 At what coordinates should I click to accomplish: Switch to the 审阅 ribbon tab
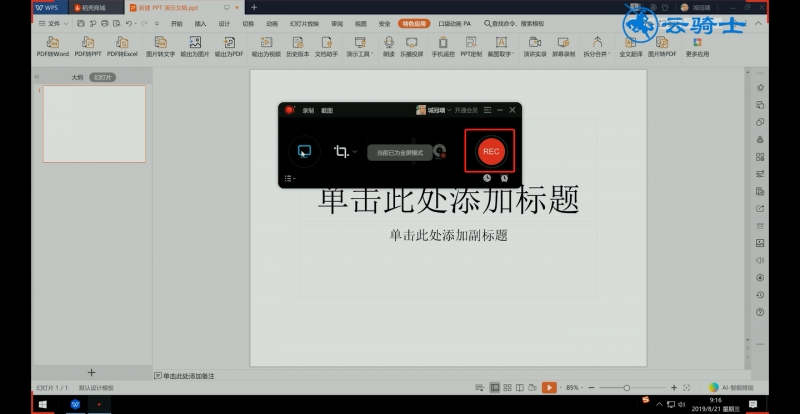337,23
